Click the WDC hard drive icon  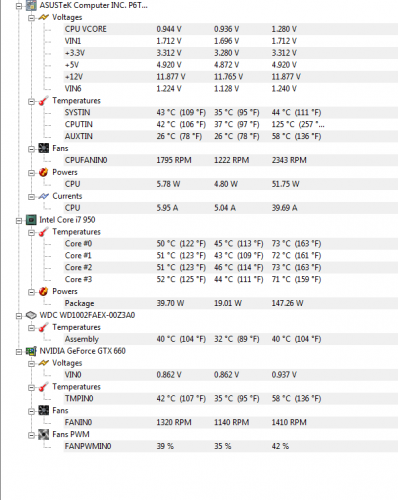click(x=31, y=315)
